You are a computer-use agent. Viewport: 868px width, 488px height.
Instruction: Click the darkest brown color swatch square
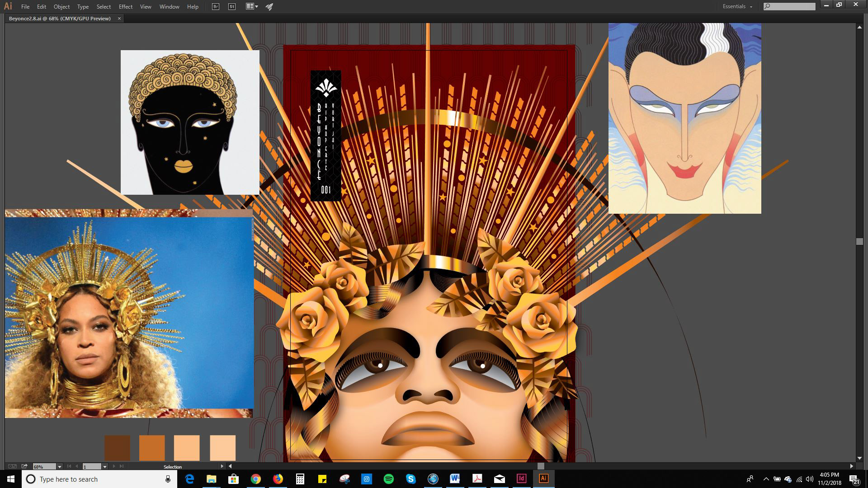[117, 448]
